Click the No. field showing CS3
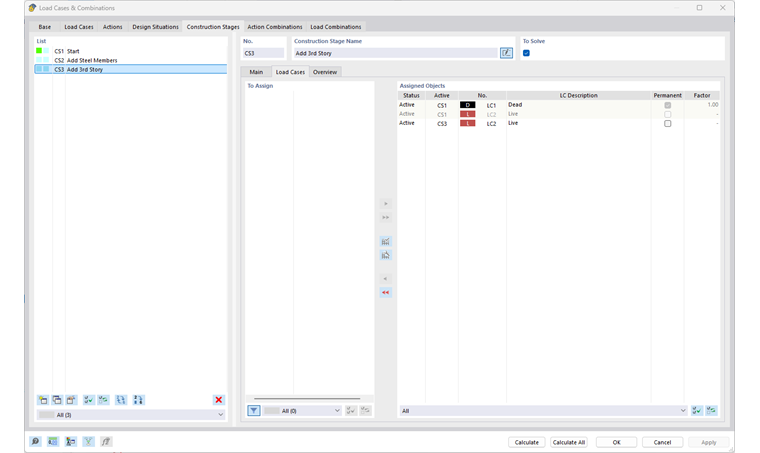Image resolution: width=760 pixels, height=453 pixels. (263, 53)
